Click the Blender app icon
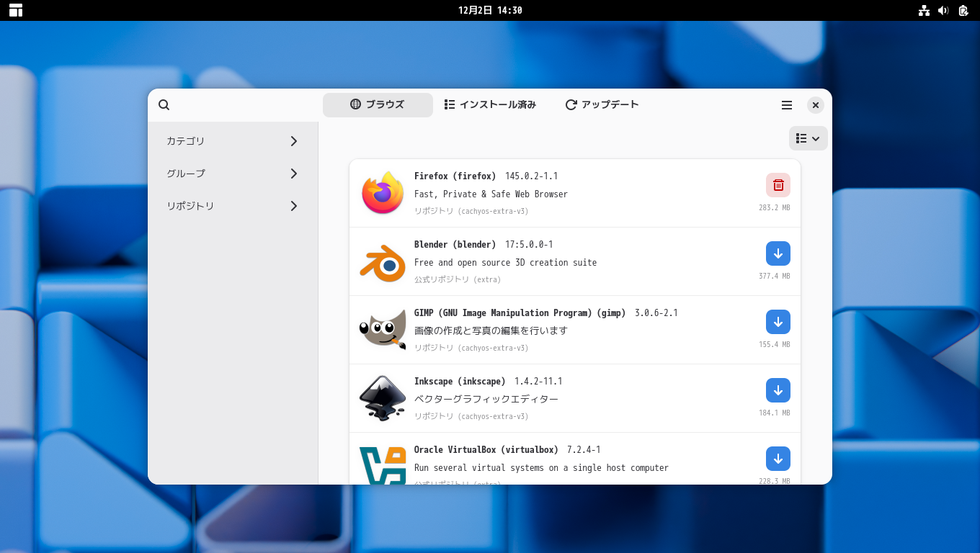 click(383, 262)
